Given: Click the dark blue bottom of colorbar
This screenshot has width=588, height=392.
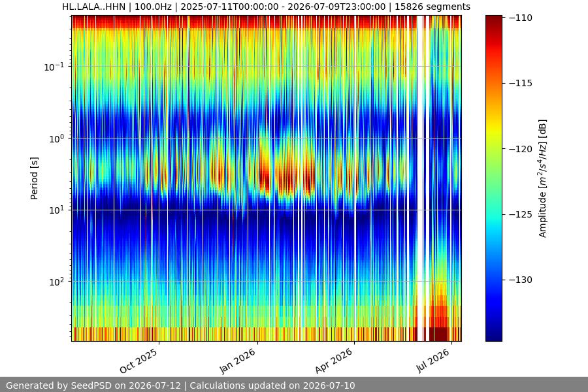Looking at the screenshot, I should tap(493, 334).
